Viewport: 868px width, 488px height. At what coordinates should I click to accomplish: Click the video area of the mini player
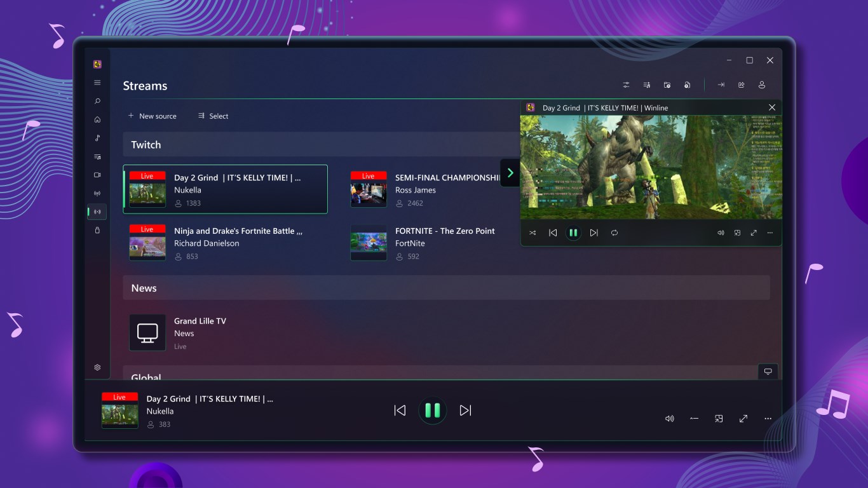click(651, 167)
